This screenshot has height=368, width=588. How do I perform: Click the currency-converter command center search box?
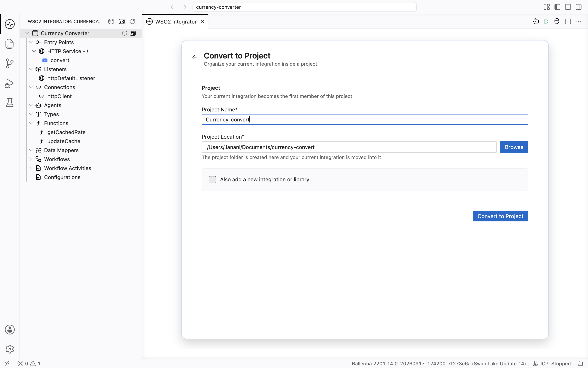[304, 7]
